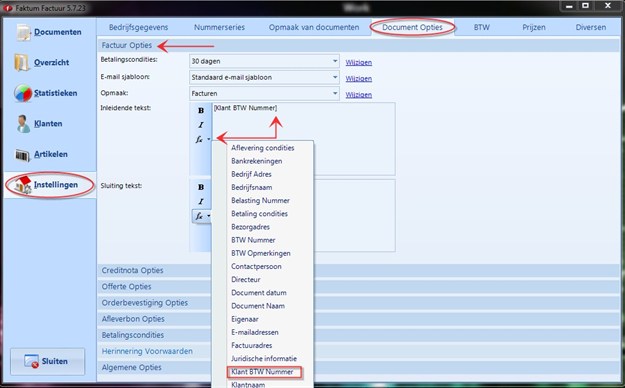Open fx field menu for Sluiting tekst
625x388 pixels.
pos(202,216)
